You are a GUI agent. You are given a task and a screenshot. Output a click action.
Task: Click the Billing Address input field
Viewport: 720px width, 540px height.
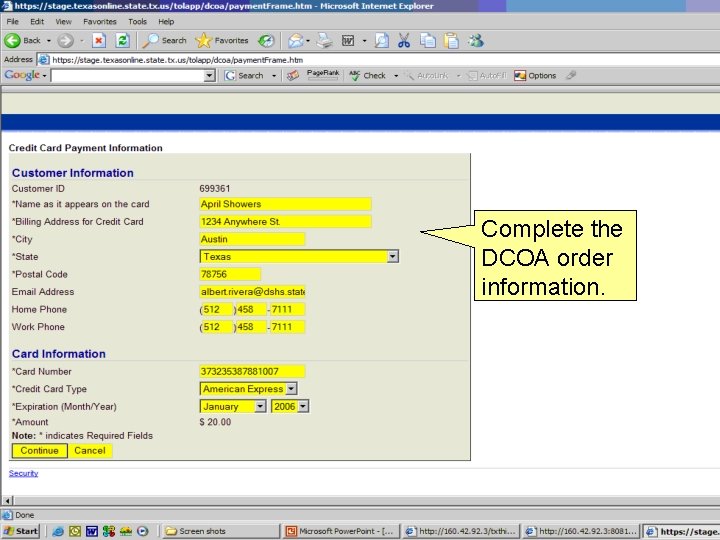point(285,221)
